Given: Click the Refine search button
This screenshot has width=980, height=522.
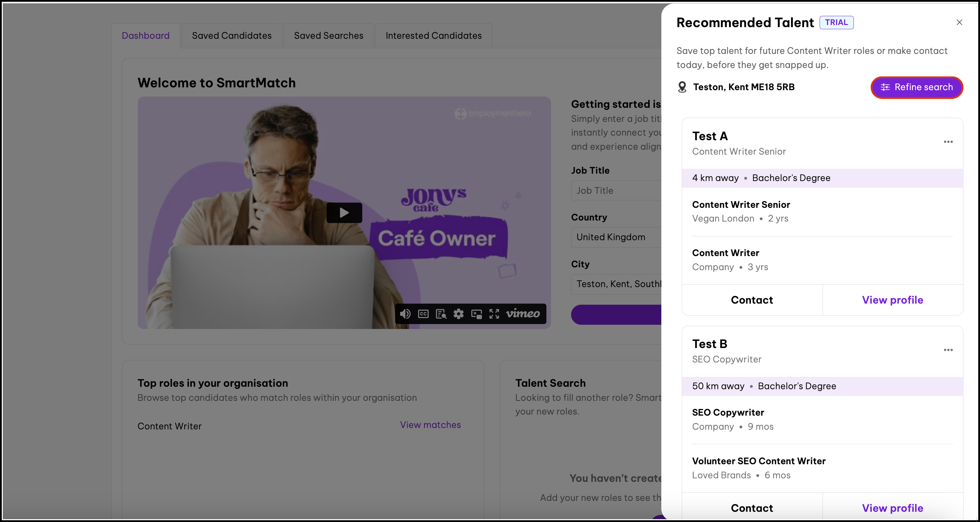Looking at the screenshot, I should (x=917, y=87).
